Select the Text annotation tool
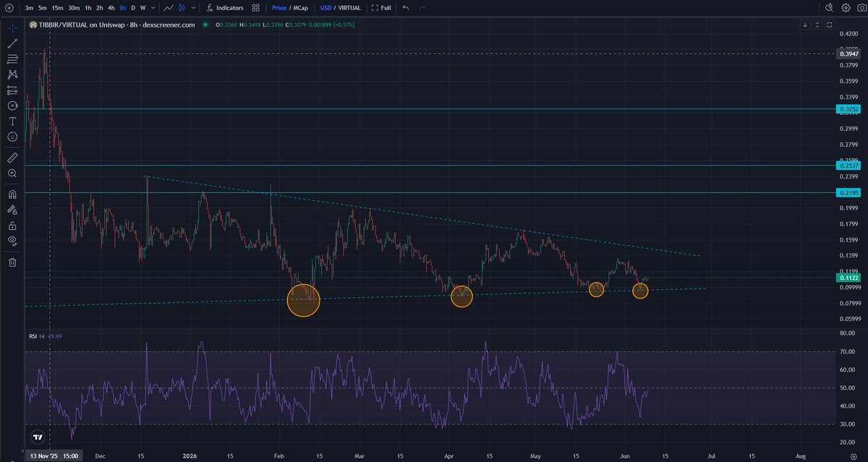 pyautogui.click(x=12, y=121)
